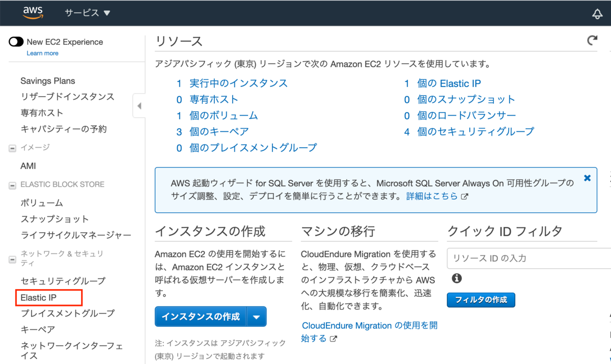Screen dimensions: 611x364
Task: Click the CloudEndure Migration の使用を開始する link
Action: (x=370, y=331)
